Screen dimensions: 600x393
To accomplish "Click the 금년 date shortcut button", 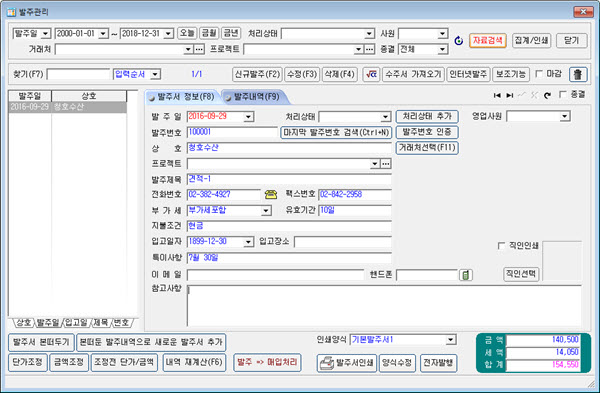I will coord(231,33).
